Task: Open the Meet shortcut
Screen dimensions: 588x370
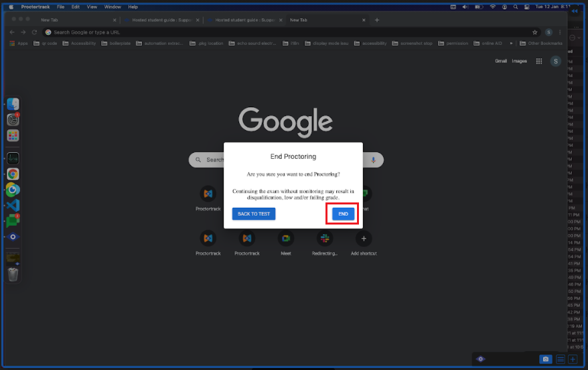Action: pyautogui.click(x=286, y=243)
